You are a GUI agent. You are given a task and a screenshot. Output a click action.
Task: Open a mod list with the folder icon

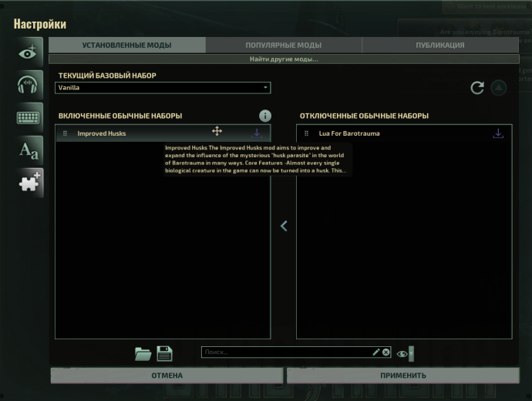point(143,354)
